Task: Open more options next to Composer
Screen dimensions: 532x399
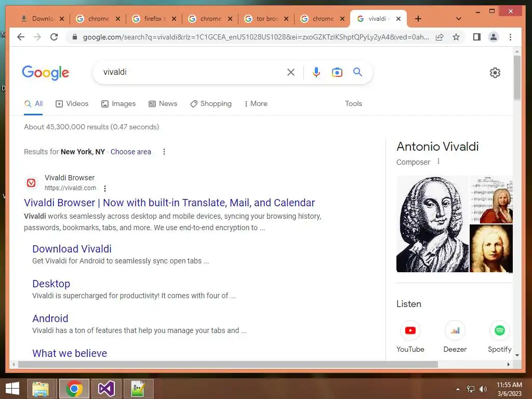Action: (438, 161)
